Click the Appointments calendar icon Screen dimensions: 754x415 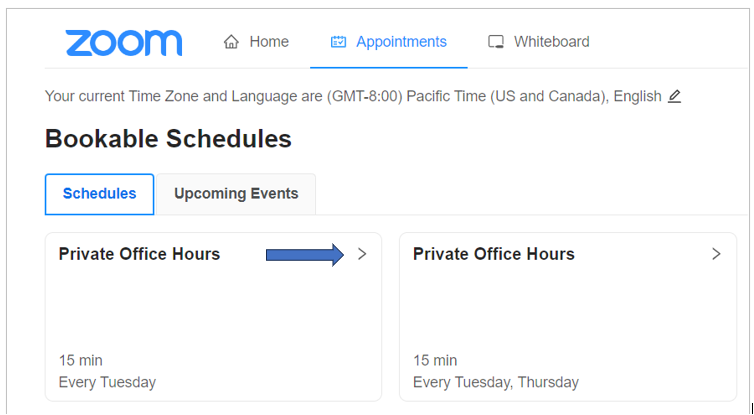(x=338, y=42)
